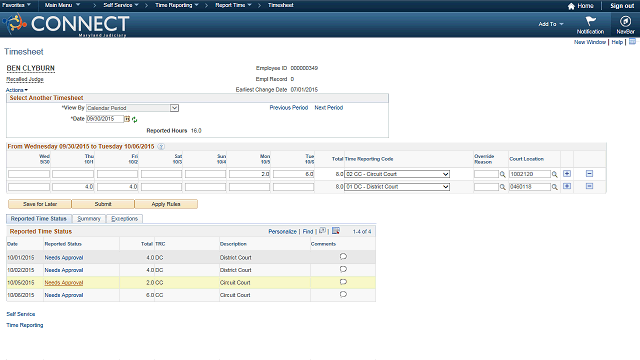The image size is (640, 360).
Task: Open the Report Time breadcrumb menu
Action: click(x=233, y=5)
